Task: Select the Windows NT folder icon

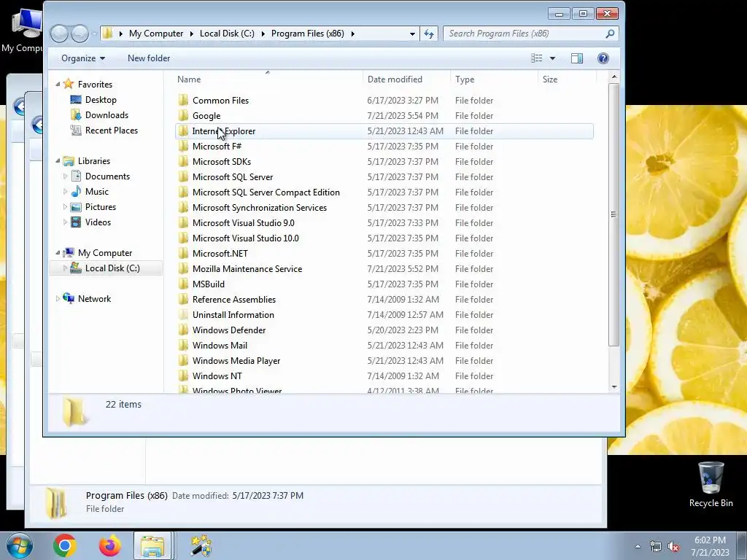Action: [183, 376]
